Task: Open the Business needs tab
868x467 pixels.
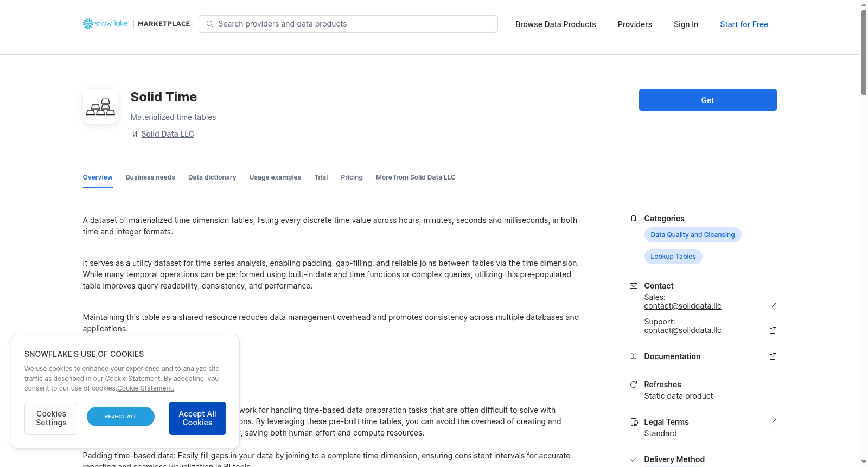Action: click(x=150, y=177)
